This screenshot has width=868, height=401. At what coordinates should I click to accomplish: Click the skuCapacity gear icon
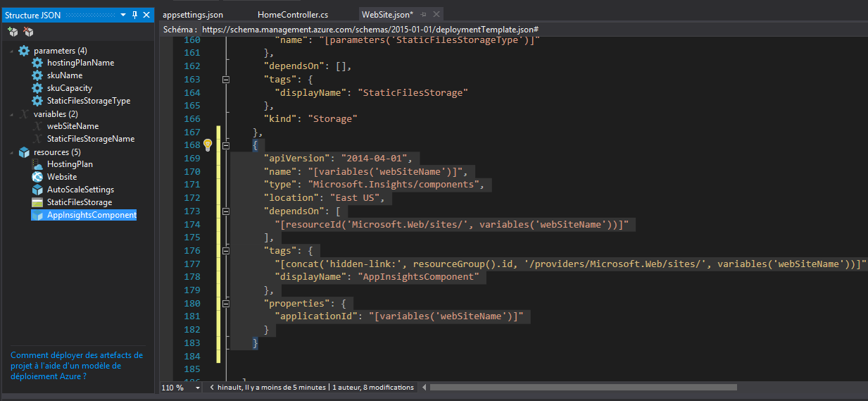(x=37, y=88)
